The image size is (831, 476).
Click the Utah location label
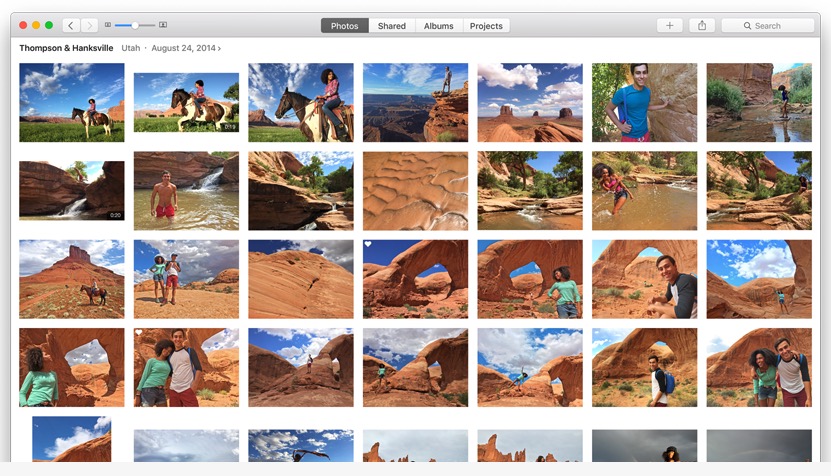point(131,48)
